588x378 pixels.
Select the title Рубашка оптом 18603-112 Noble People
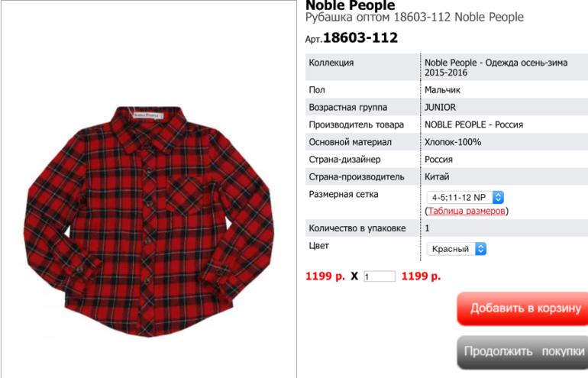(415, 18)
